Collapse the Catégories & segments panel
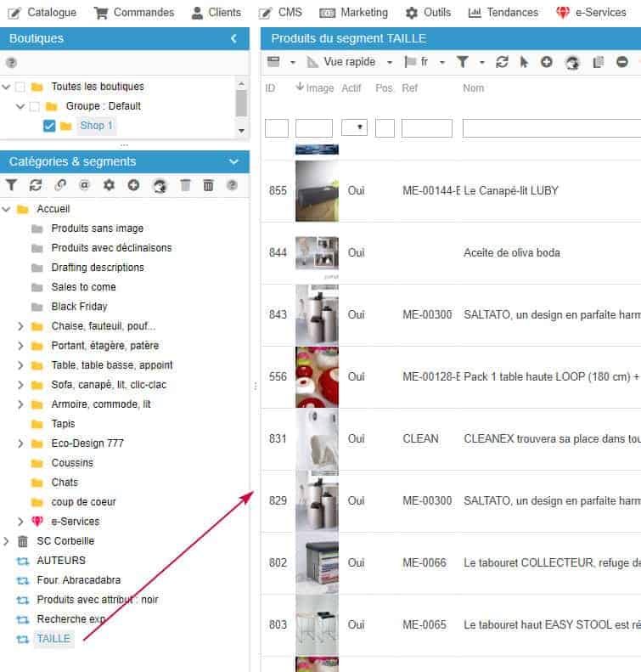Image resolution: width=641 pixels, height=672 pixels. (233, 161)
